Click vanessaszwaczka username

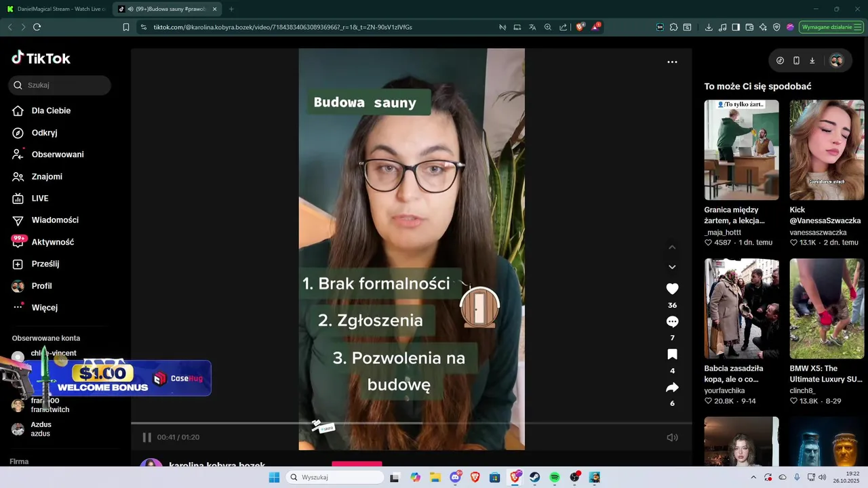coord(818,232)
